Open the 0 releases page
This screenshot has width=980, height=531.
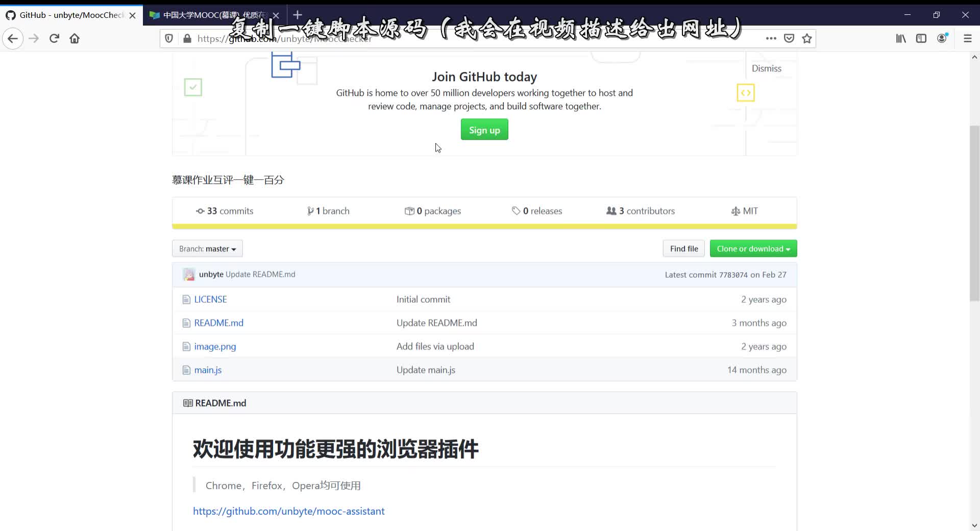[x=537, y=211]
